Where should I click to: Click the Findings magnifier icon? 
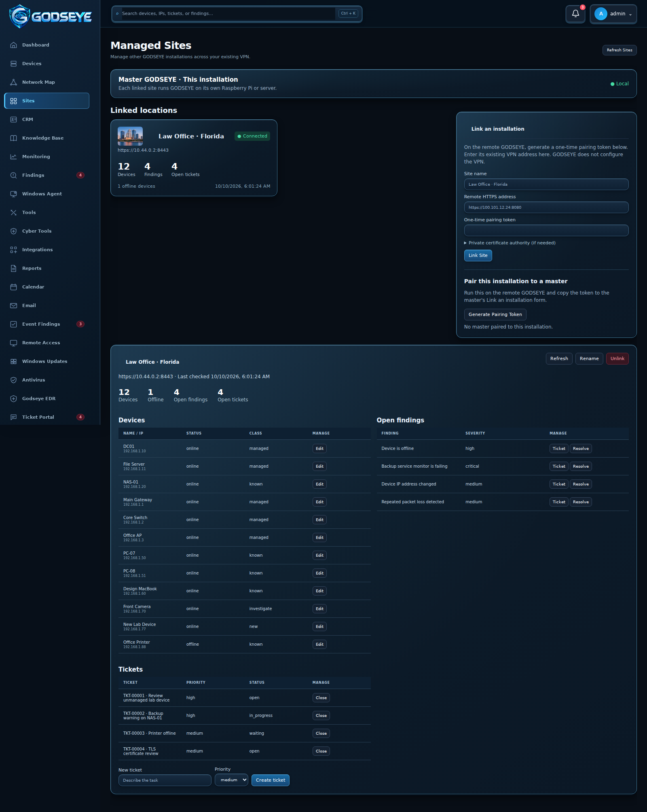point(13,175)
